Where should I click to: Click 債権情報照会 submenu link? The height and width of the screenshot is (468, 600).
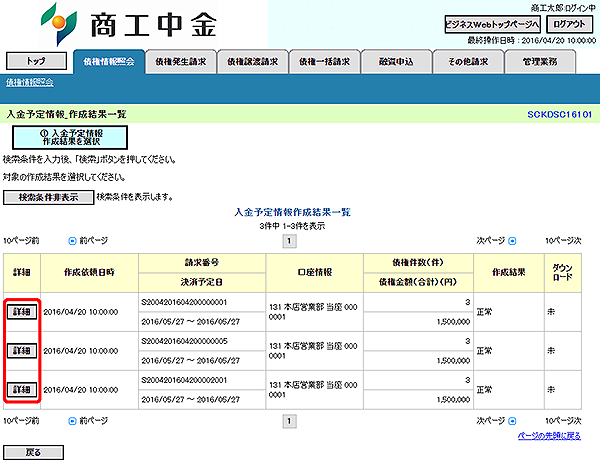pyautogui.click(x=29, y=82)
